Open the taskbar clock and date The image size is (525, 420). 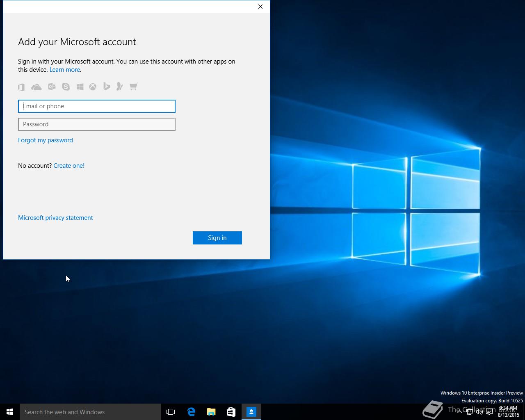tap(509, 412)
